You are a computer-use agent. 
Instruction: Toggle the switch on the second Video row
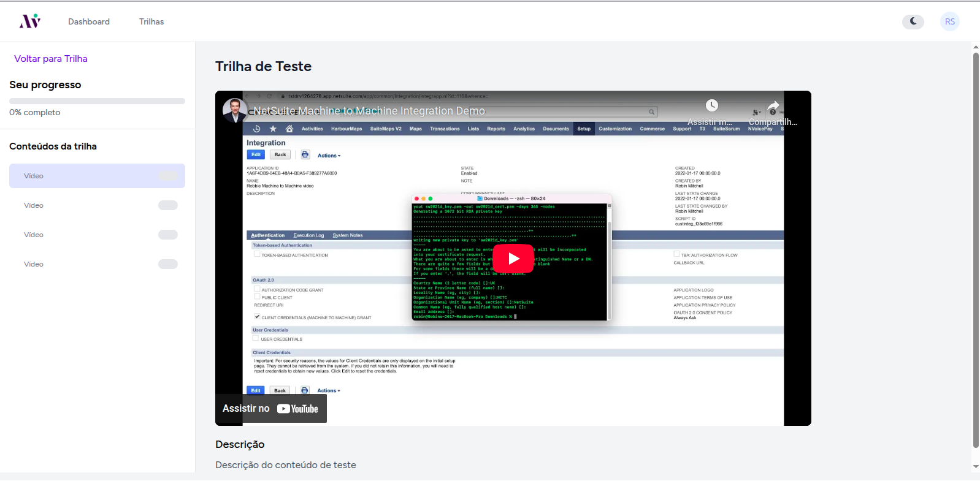click(x=168, y=205)
